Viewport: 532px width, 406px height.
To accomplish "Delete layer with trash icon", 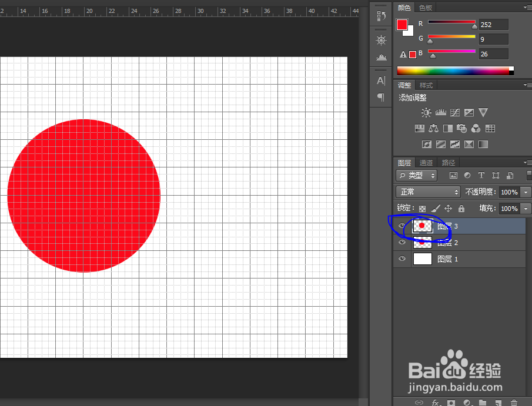I will point(514,402).
